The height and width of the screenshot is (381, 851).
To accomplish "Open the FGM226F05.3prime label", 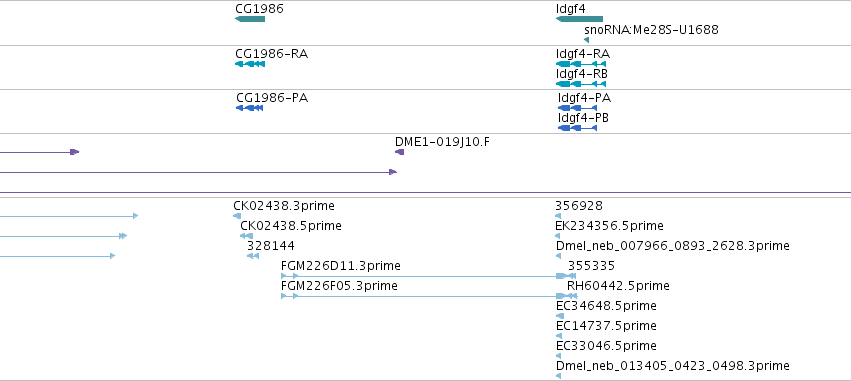I will pyautogui.click(x=339, y=286).
